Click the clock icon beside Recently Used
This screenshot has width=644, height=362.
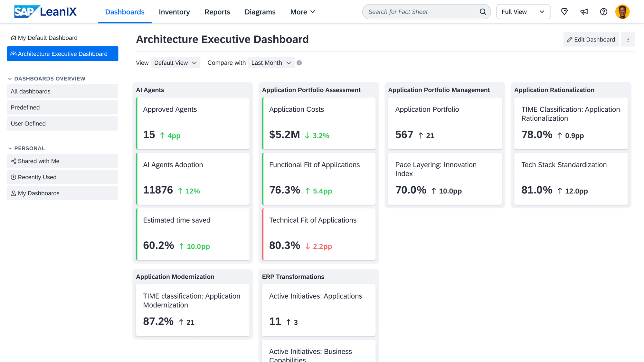coord(13,177)
